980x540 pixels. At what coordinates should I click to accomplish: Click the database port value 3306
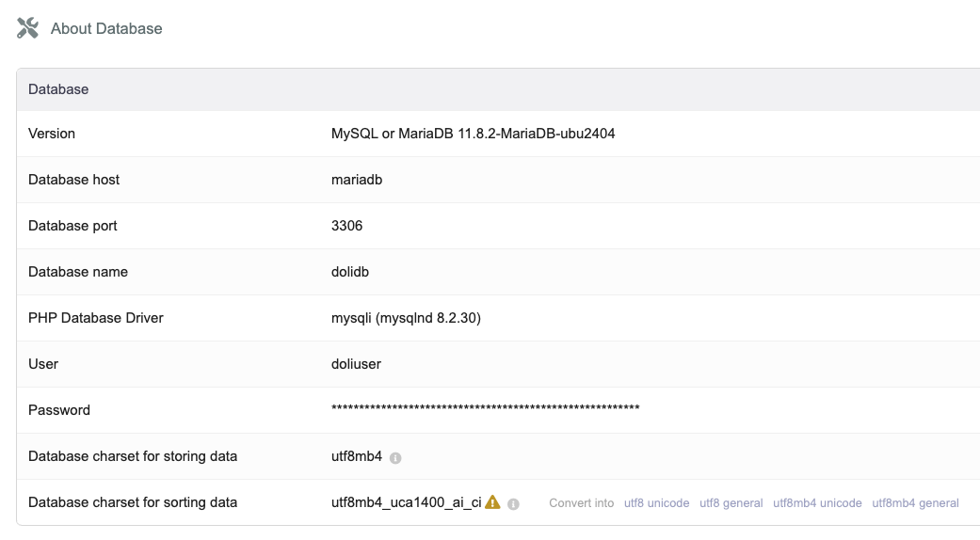(x=346, y=226)
